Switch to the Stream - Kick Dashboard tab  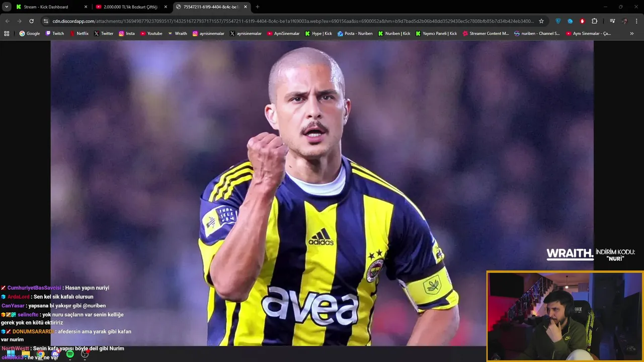click(x=51, y=7)
